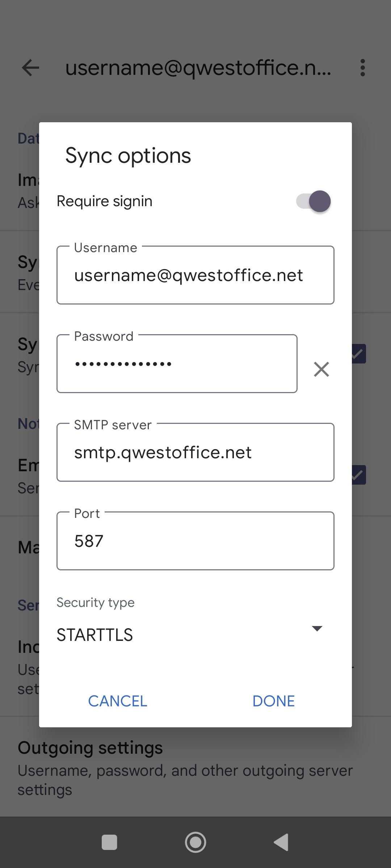391x868 pixels.
Task: Click inside the Password field
Action: pyautogui.click(x=177, y=363)
